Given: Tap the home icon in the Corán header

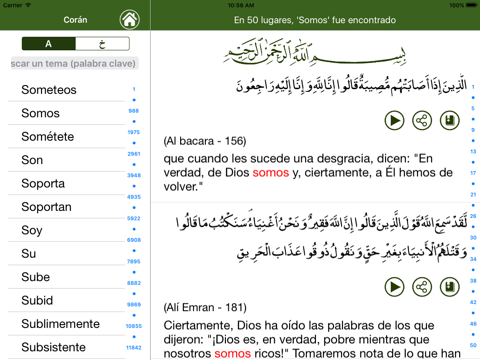Looking at the screenshot, I should click(130, 20).
